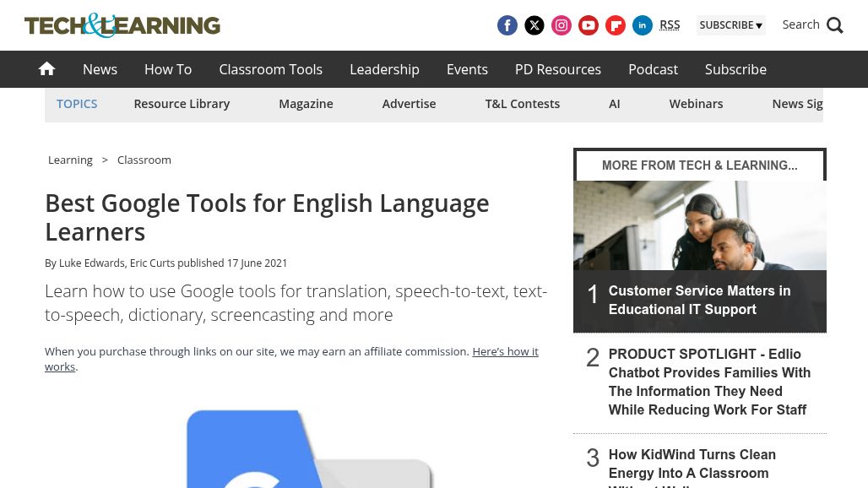Screen dimensions: 868x488
Task: Open the 'Here's how it works' affiliate link
Action: tap(292, 359)
